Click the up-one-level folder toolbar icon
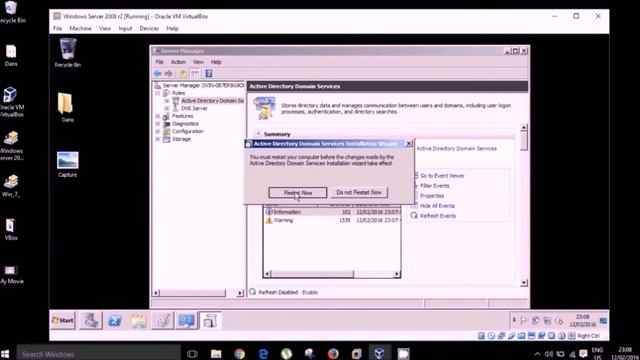640x360 pixels. [183, 74]
